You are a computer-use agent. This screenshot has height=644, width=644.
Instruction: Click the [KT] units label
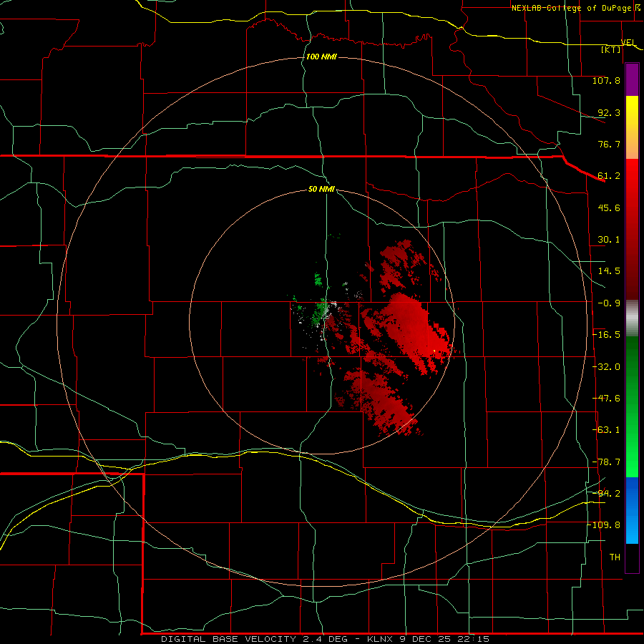[611, 49]
